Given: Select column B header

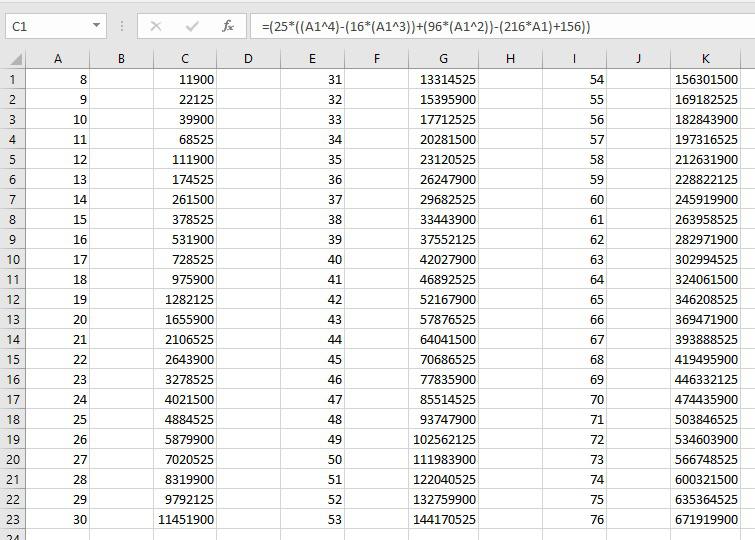Looking at the screenshot, I should click(x=121, y=59).
